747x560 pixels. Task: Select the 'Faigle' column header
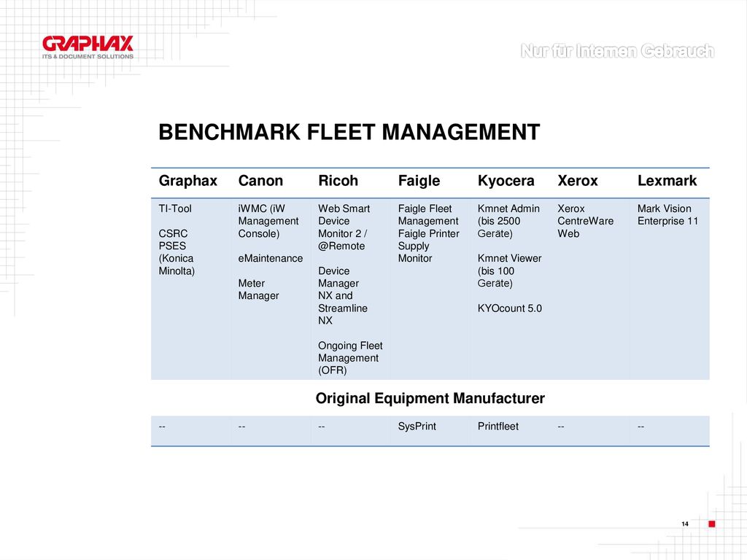[x=419, y=181]
